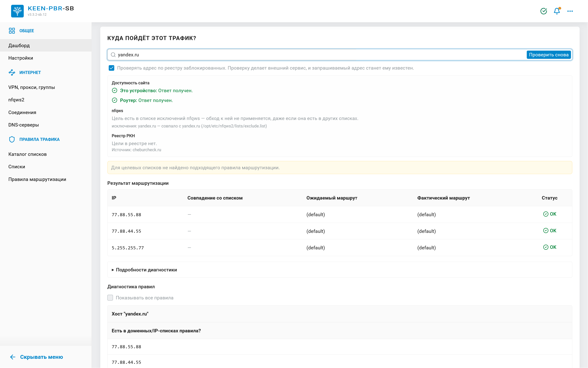
Task: Click the KEEN-PBR-SB logo icon
Action: [17, 11]
